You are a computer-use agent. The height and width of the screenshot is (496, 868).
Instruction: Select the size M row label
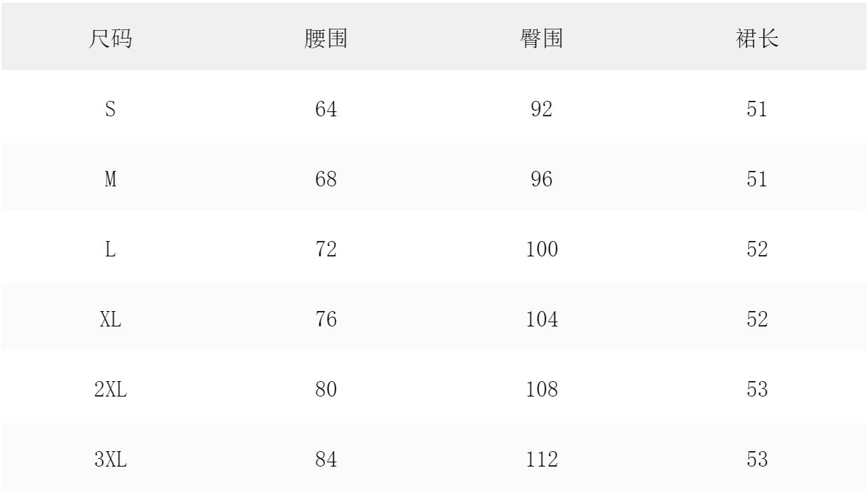point(110,180)
